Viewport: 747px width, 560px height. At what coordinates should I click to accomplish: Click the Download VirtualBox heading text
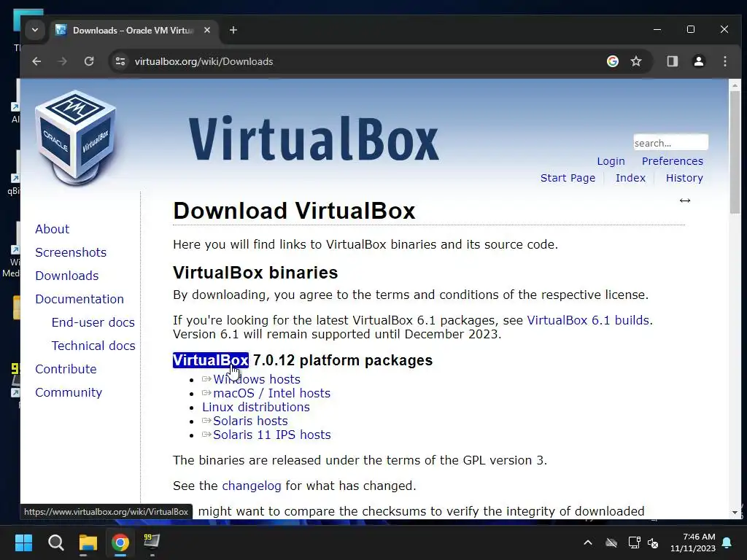[x=294, y=211]
